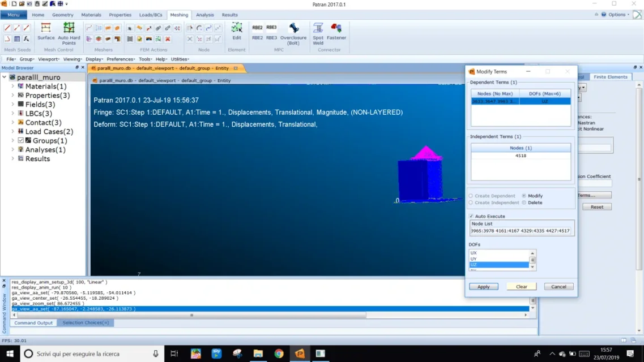
Task: Open the Surface mesh control tool
Action: tap(45, 31)
